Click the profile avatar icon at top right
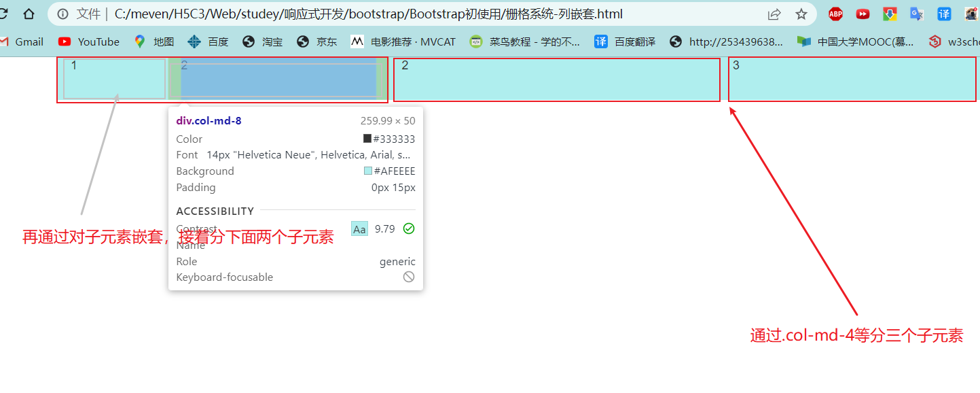980x393 pixels. (x=970, y=14)
